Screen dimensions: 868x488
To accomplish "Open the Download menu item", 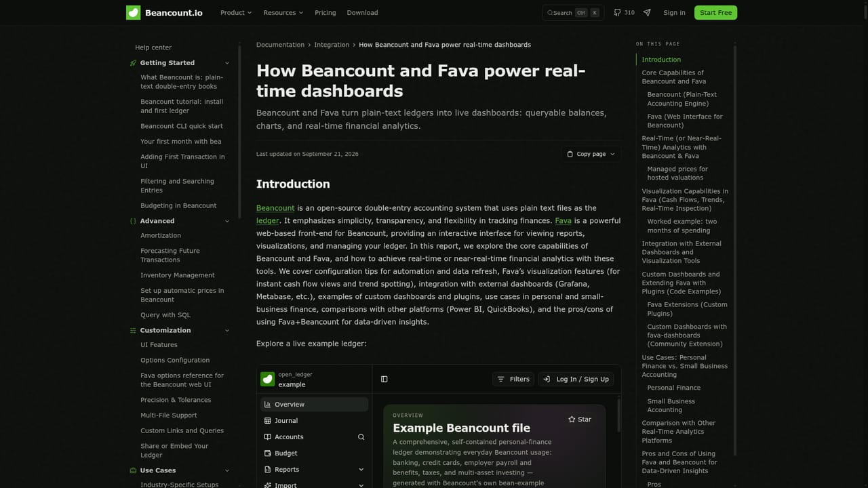I will [363, 13].
